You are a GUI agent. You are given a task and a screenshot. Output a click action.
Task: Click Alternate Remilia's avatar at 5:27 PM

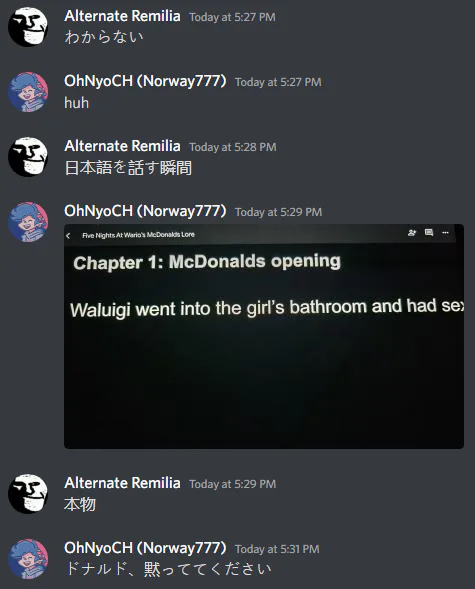click(x=28, y=27)
